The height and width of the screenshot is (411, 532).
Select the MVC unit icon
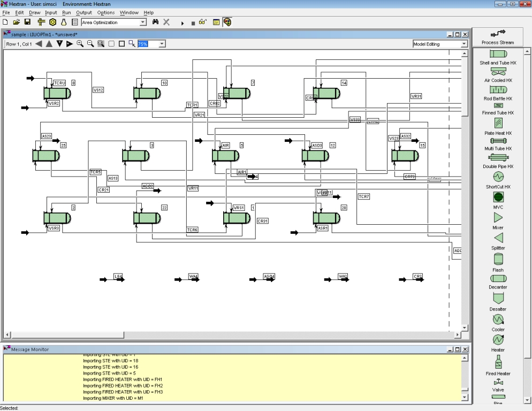(498, 197)
